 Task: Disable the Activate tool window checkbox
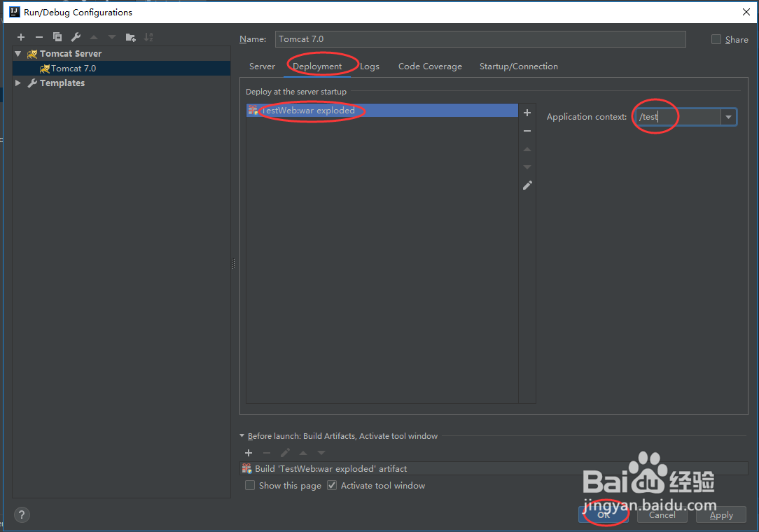click(331, 485)
